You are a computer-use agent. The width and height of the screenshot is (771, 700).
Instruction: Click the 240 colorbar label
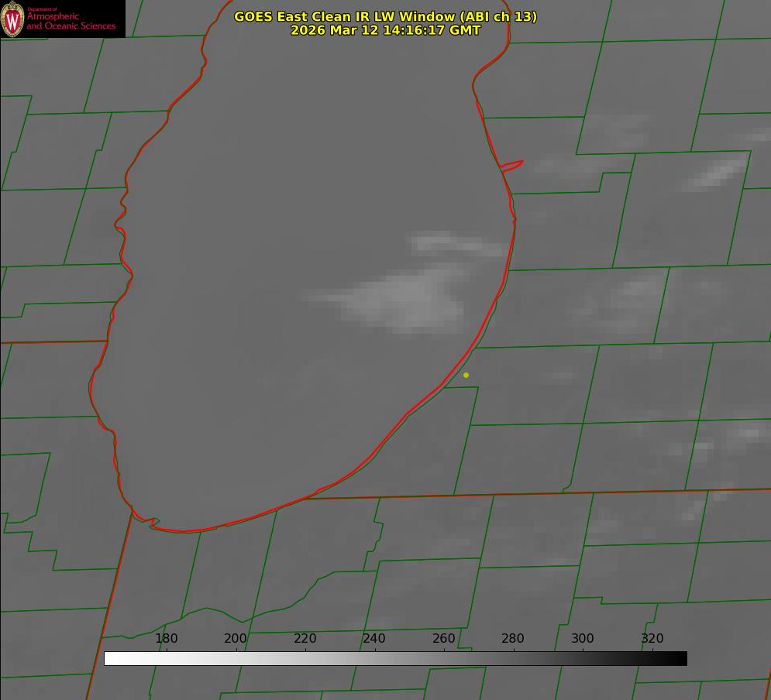(x=374, y=638)
